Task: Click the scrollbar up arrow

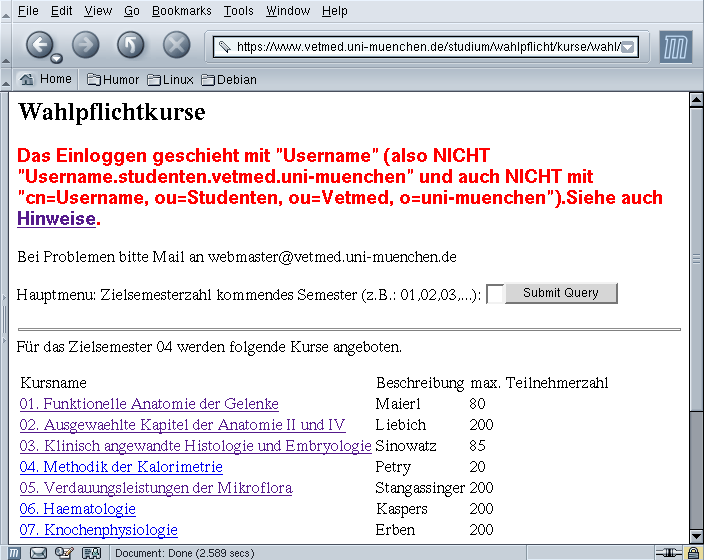Action: (696, 99)
